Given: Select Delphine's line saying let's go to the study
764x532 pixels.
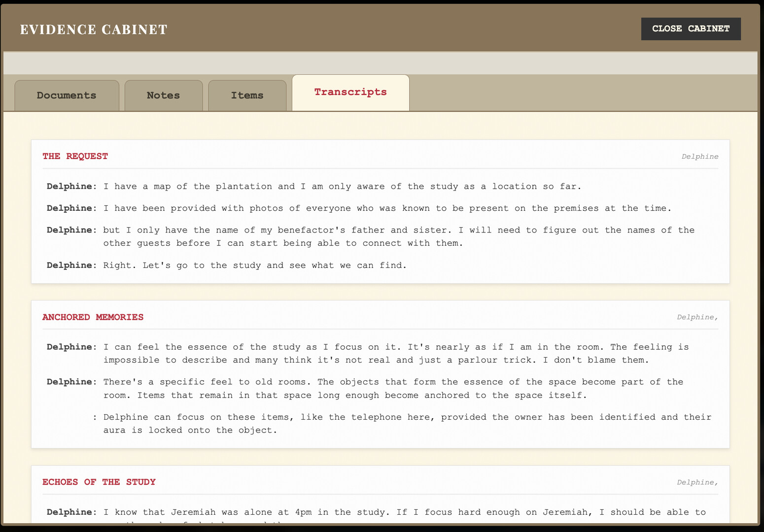Looking at the screenshot, I should point(254,265).
